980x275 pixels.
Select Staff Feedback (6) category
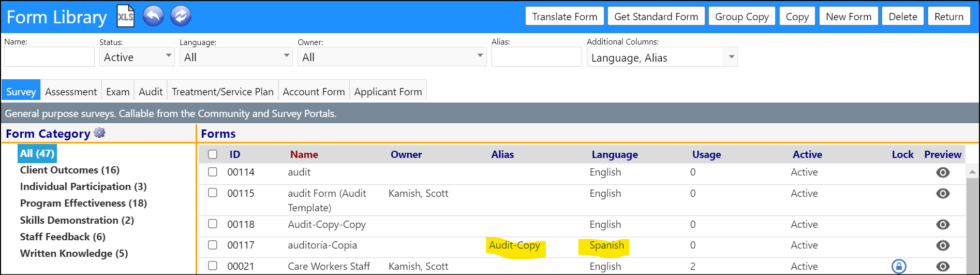click(x=63, y=237)
